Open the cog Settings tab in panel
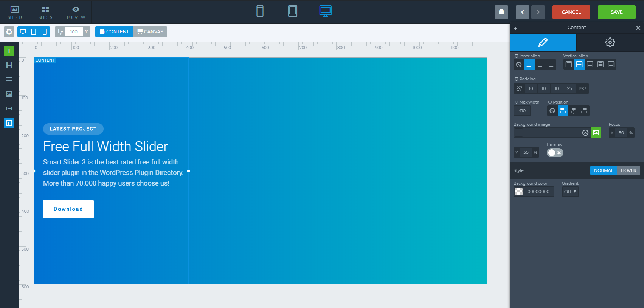 [610, 42]
